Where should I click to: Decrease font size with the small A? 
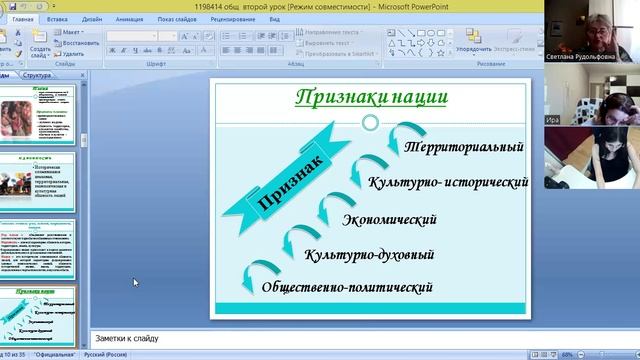coord(196,36)
